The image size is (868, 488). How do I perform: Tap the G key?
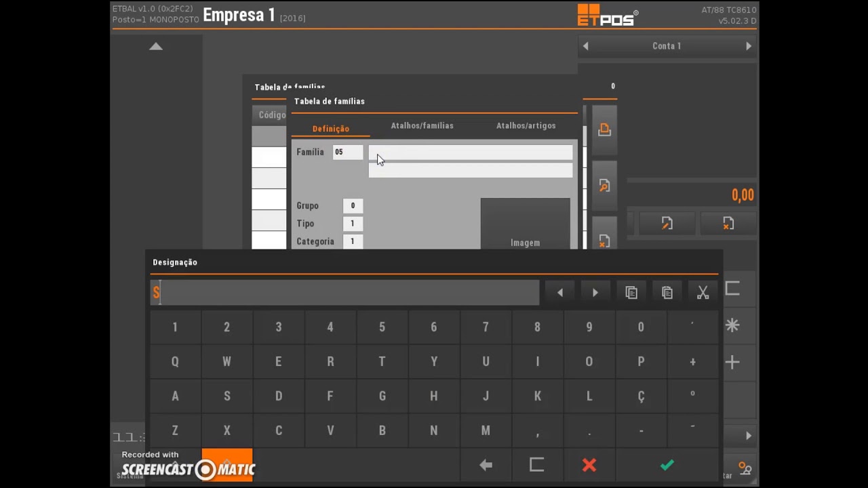pyautogui.click(x=382, y=396)
